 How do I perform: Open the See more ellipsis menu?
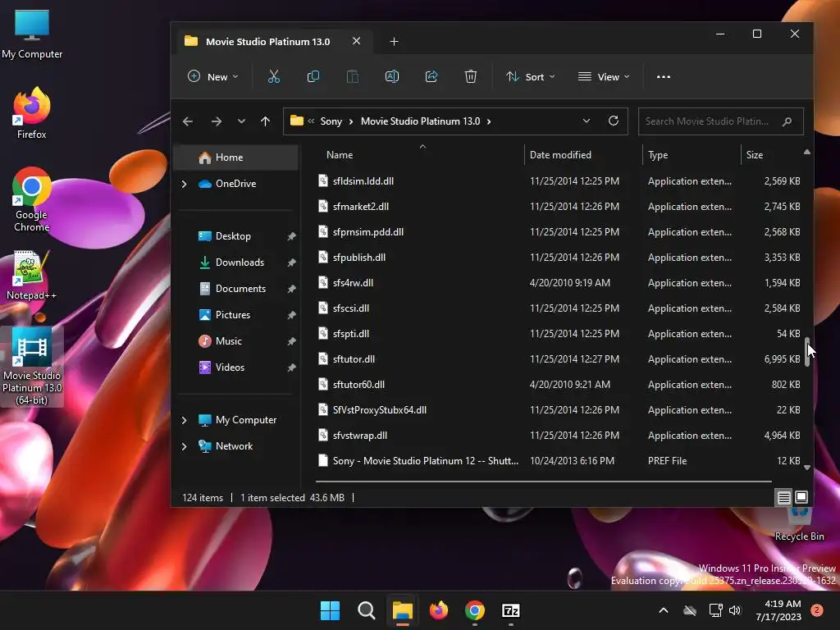tap(663, 76)
